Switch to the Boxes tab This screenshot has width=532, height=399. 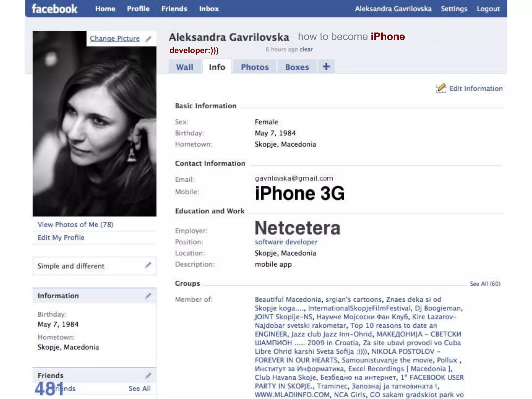[297, 67]
